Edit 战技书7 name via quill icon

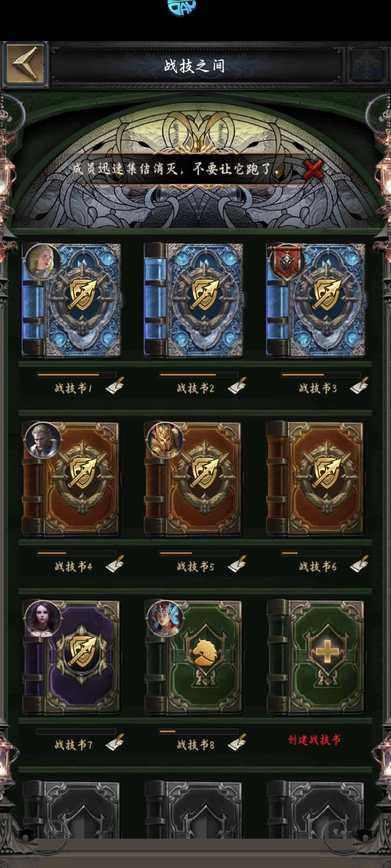[115, 742]
